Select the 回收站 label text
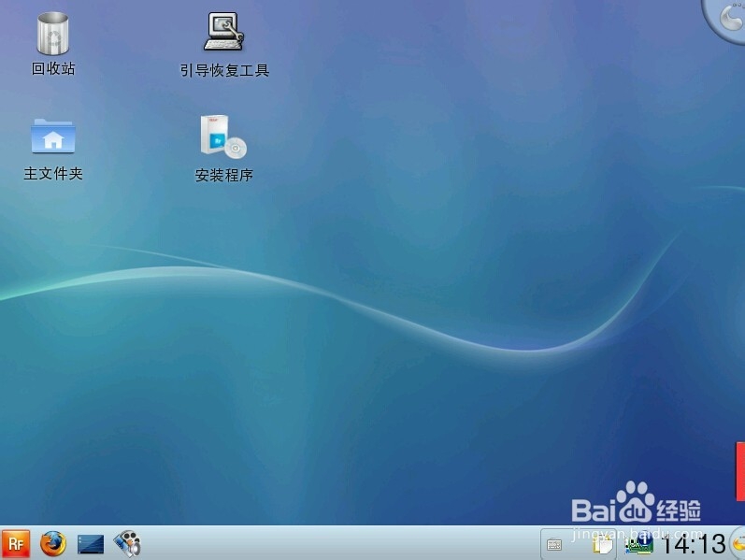This screenshot has height=560, width=745. pos(53,69)
